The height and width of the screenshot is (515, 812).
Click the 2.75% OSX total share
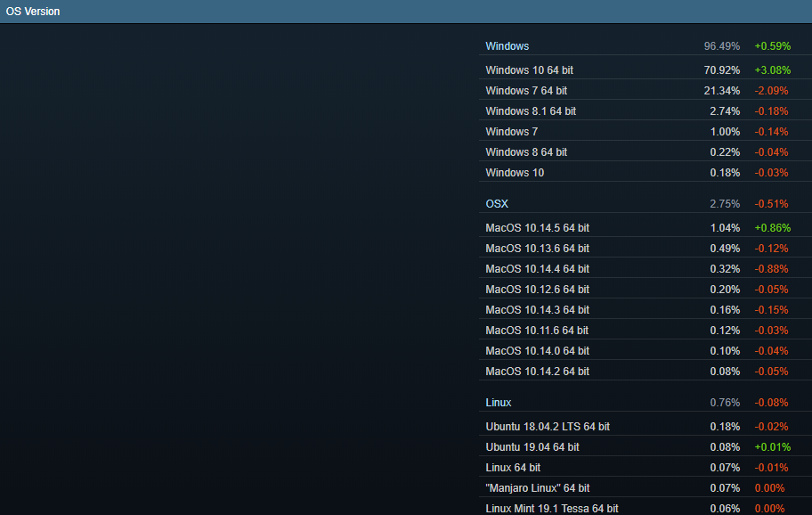pyautogui.click(x=725, y=204)
